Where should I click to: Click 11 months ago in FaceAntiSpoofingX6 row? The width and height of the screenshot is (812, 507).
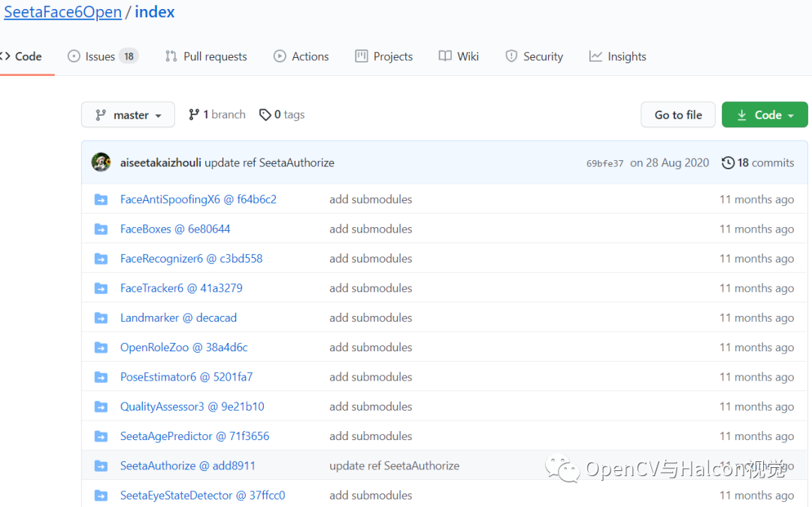756,199
